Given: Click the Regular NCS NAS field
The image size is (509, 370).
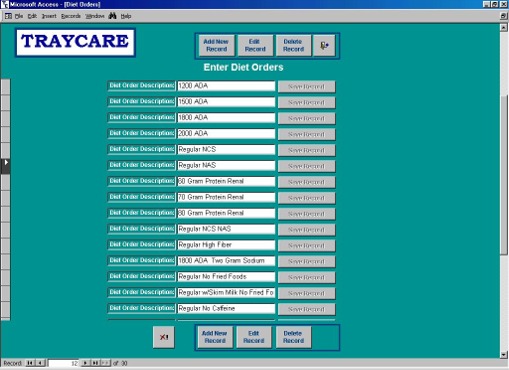Looking at the screenshot, I should pos(226,229).
